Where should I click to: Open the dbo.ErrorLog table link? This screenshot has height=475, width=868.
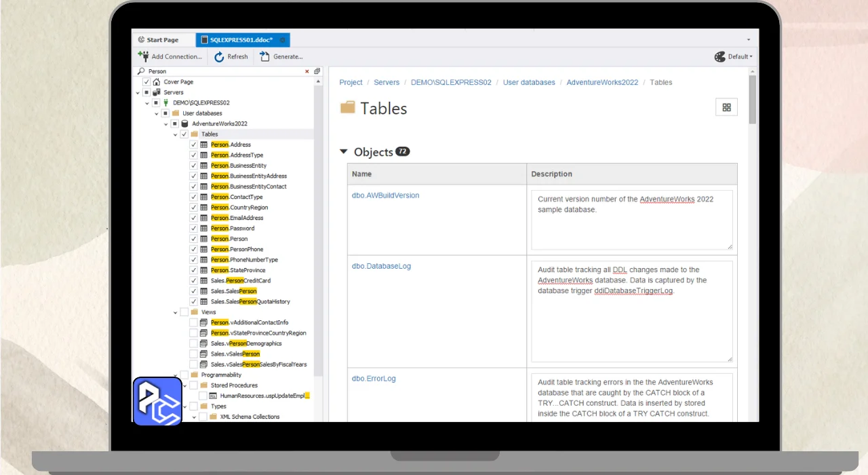point(374,379)
